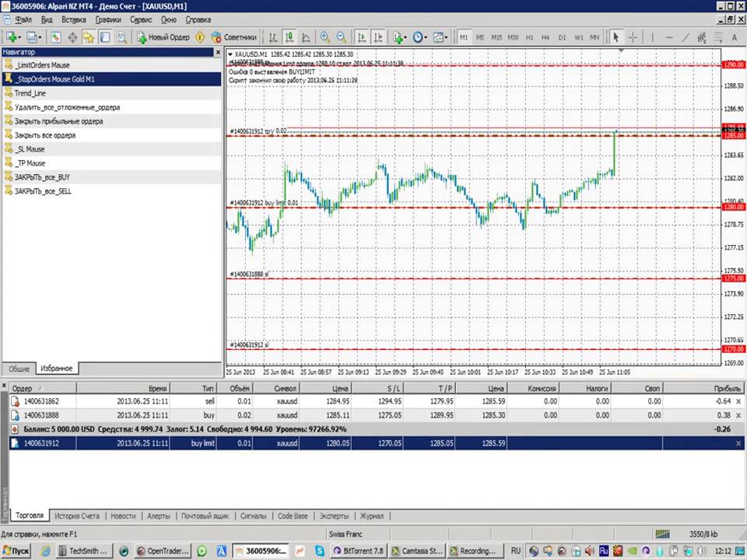Screen dimensions: 747x560
Task: Select _LimitOrders Mause script in Navigator
Action: (x=111, y=65)
